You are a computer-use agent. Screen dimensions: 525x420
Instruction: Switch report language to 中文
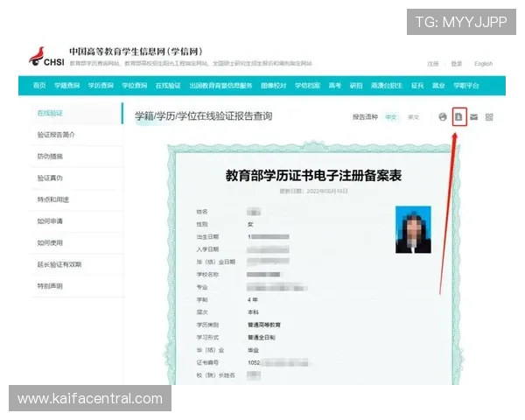point(391,117)
